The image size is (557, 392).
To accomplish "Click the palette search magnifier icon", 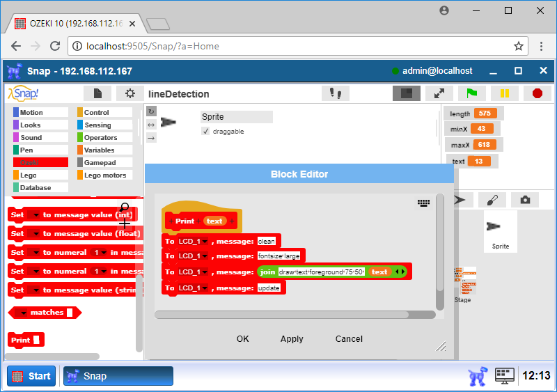I will tap(125, 207).
